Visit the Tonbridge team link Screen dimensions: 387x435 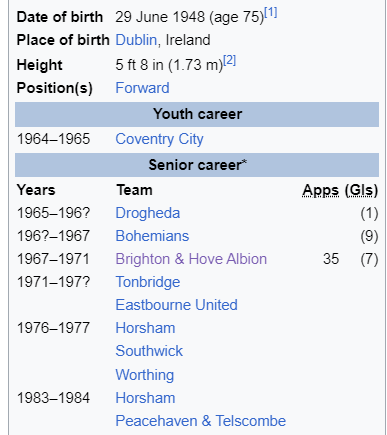[x=148, y=282]
